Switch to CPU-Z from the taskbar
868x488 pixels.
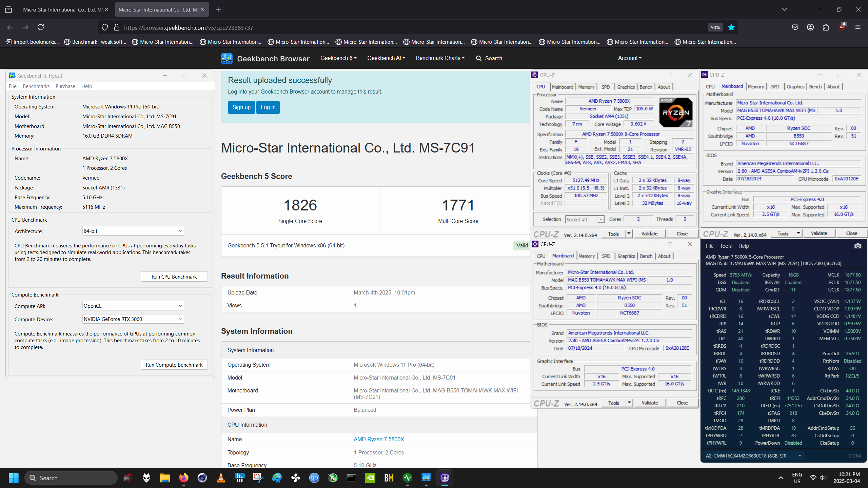coord(445,478)
